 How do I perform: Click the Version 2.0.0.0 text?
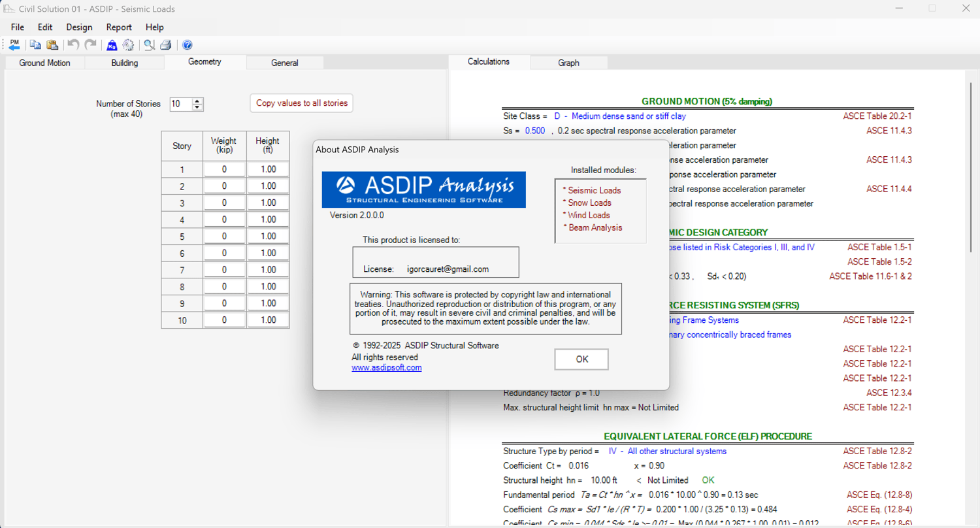coord(357,215)
